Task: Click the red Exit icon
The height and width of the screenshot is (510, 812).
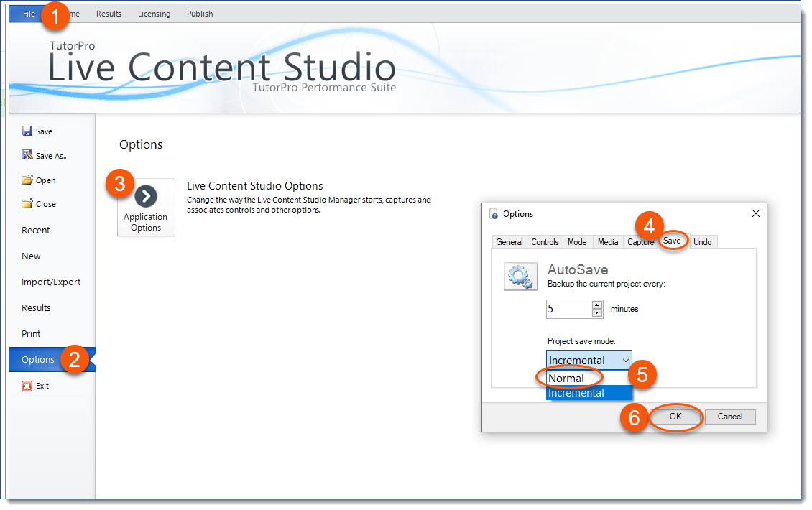Action: (x=27, y=386)
